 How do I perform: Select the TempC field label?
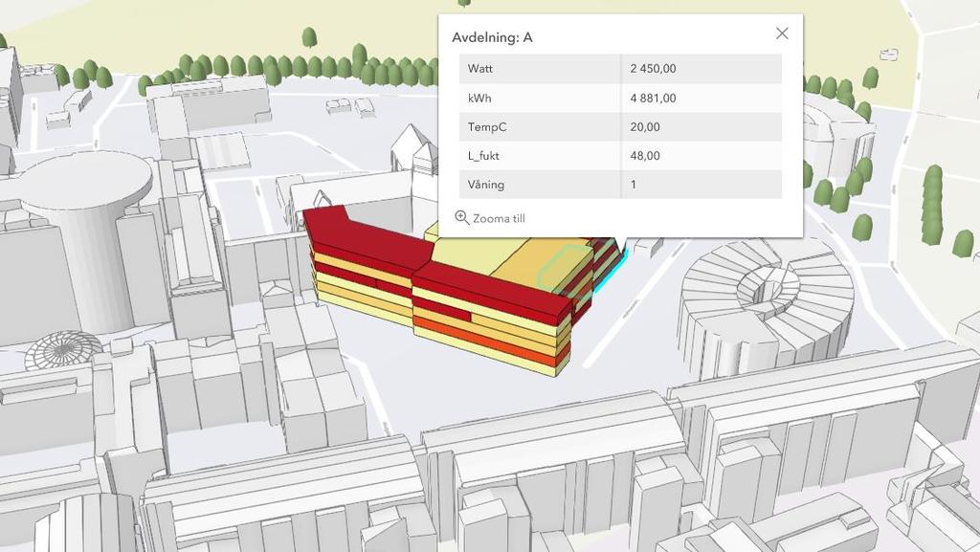click(487, 127)
